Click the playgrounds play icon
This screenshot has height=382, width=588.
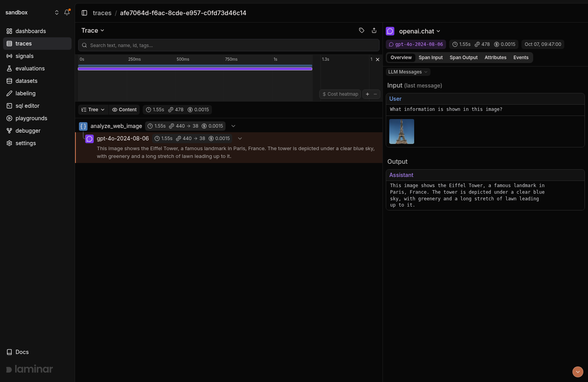[9, 118]
